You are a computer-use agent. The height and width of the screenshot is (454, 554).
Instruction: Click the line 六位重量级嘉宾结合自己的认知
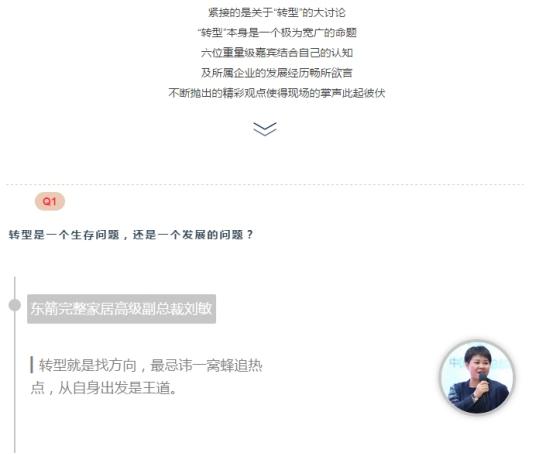point(277,53)
